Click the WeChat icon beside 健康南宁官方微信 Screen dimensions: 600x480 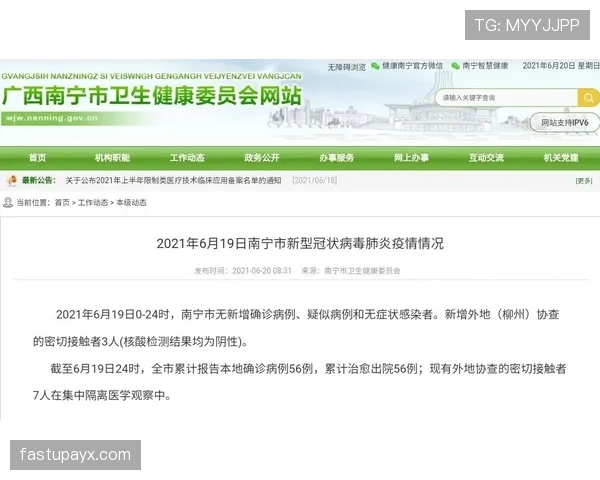coord(375,66)
